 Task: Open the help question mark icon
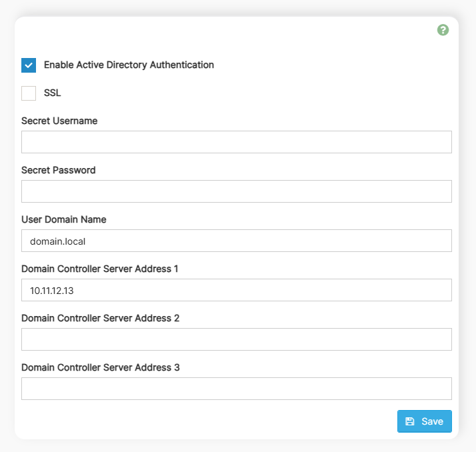[x=443, y=30]
